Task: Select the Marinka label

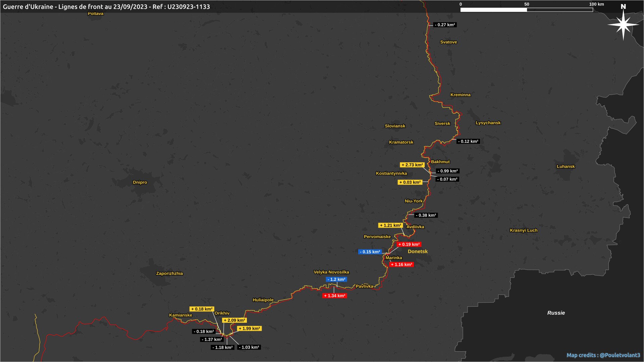Action: pyautogui.click(x=393, y=258)
